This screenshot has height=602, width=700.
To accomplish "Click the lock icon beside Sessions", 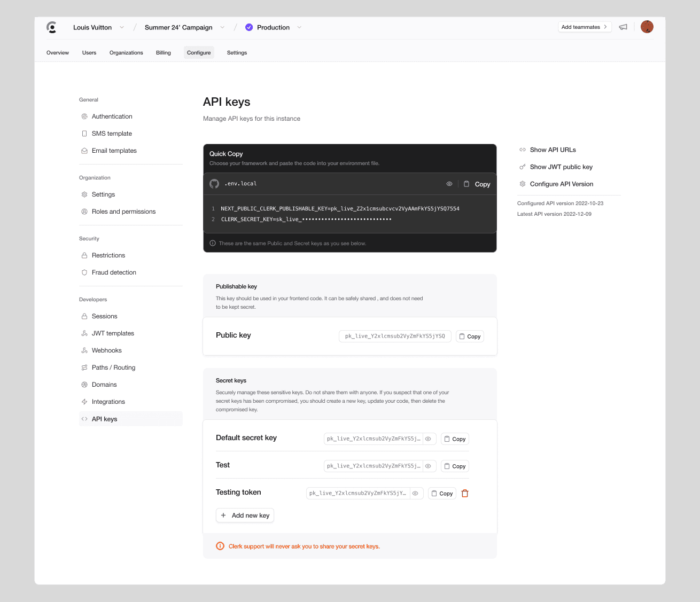I will click(x=84, y=316).
